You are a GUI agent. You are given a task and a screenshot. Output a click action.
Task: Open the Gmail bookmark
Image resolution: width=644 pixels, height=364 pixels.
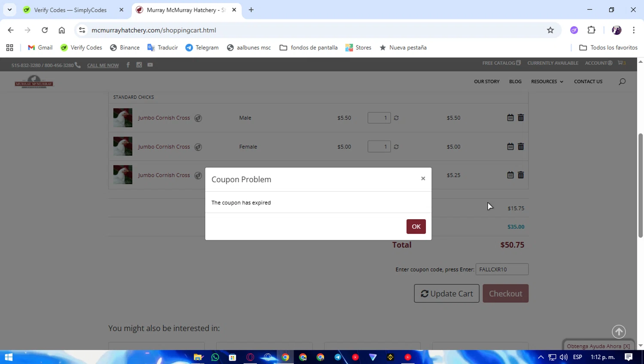pyautogui.click(x=40, y=48)
